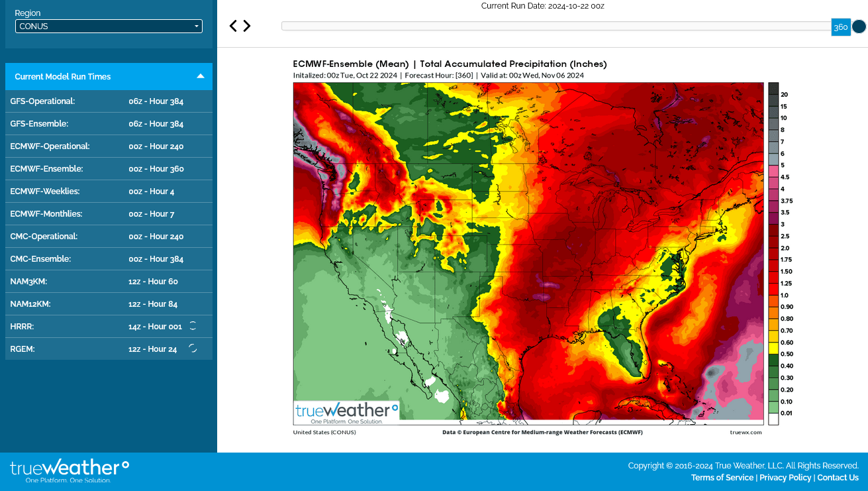Click HRRR loading spinner icon
The width and height of the screenshot is (868, 491).
[193, 325]
